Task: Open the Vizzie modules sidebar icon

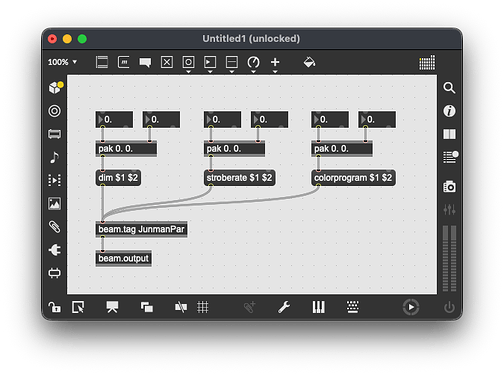Action: [x=55, y=134]
